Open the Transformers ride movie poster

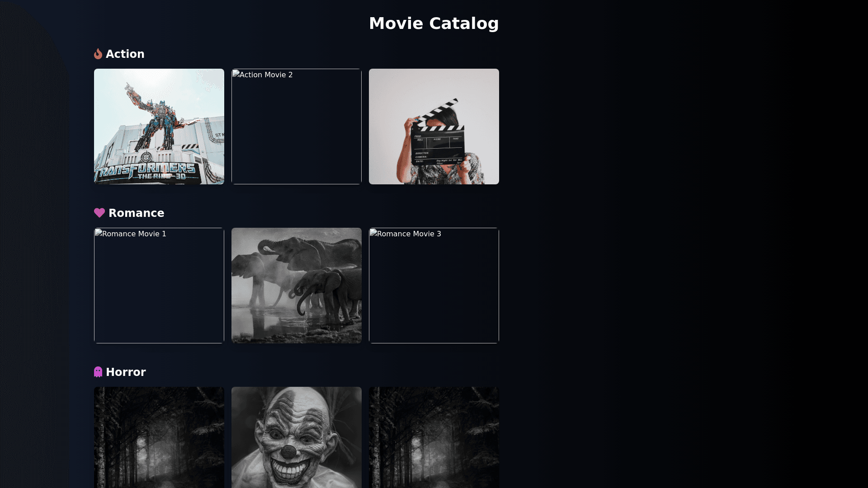tap(159, 127)
